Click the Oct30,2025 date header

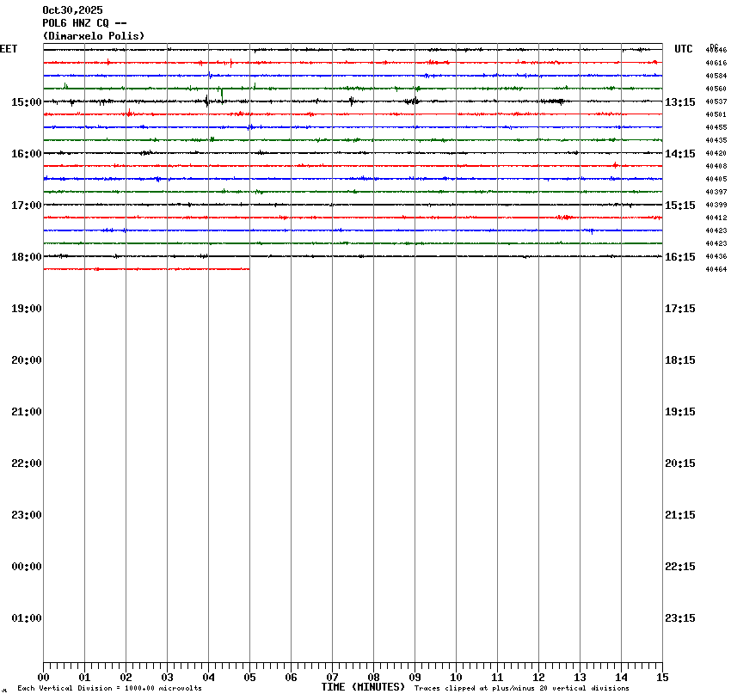72,10
